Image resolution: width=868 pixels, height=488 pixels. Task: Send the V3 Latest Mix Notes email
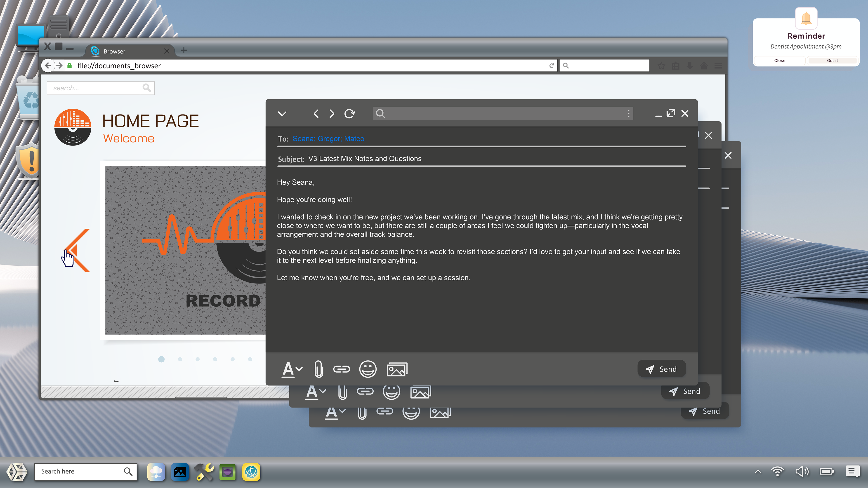tap(661, 369)
